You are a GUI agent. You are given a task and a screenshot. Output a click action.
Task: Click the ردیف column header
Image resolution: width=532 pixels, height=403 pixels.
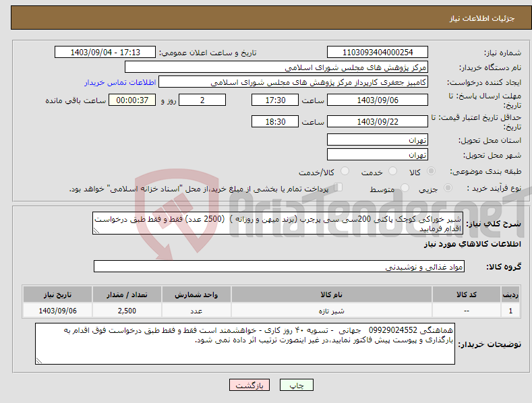510,294
